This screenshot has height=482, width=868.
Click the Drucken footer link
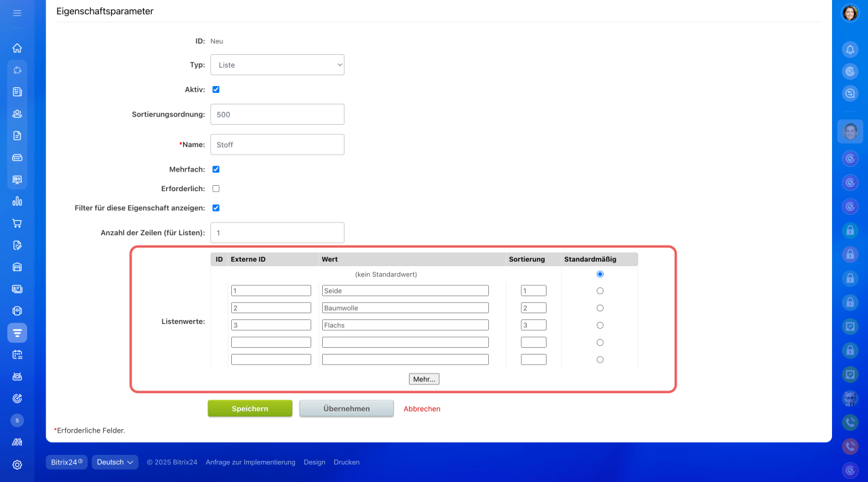(347, 462)
